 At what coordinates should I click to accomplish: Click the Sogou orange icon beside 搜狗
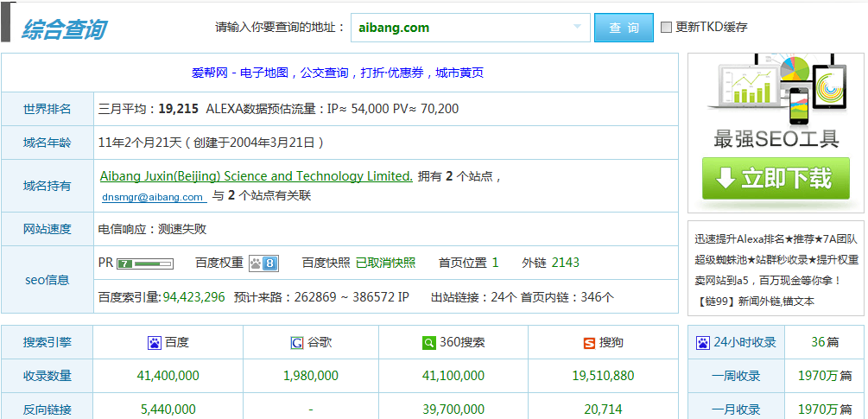pyautogui.click(x=589, y=344)
